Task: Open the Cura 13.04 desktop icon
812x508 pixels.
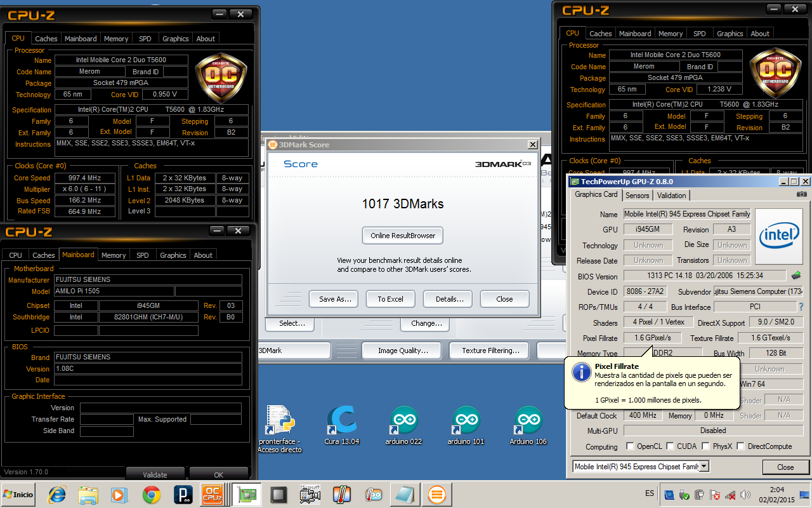Action: click(341, 425)
